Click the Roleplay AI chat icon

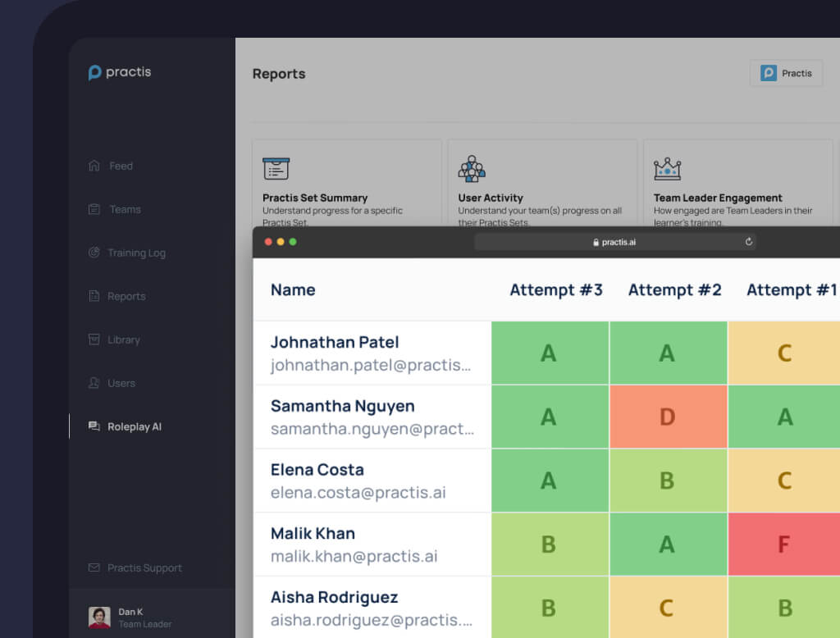pyautogui.click(x=94, y=426)
